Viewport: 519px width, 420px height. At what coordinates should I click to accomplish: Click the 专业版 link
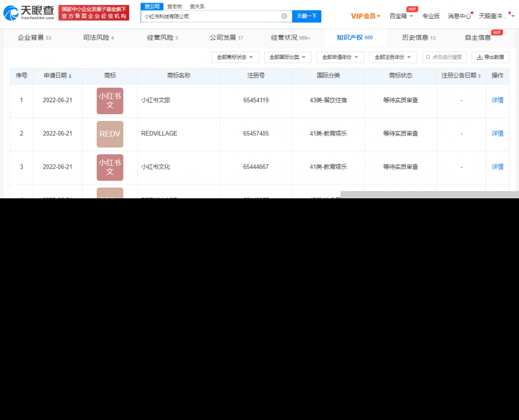tap(431, 16)
